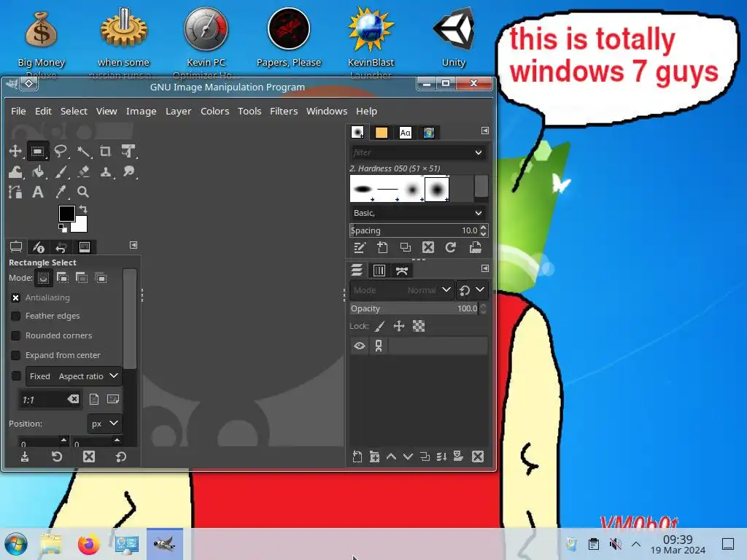Select the Eraser tool
The height and width of the screenshot is (560, 747).
83,172
